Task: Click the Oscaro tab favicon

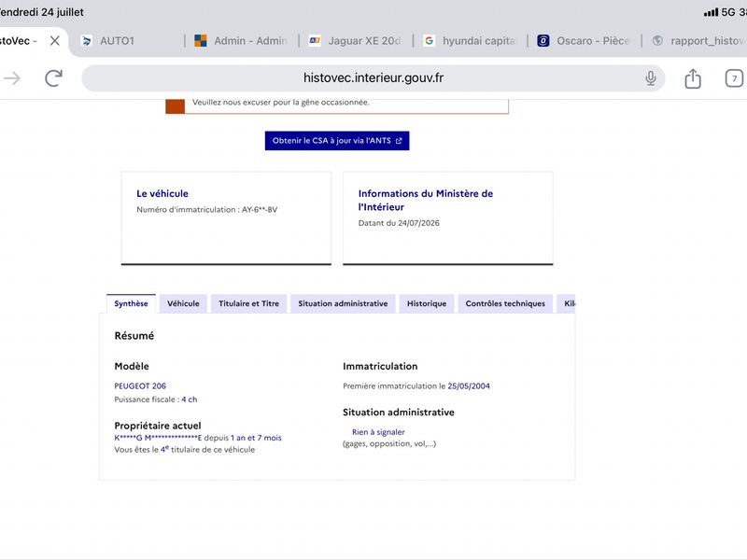Action: (x=543, y=41)
